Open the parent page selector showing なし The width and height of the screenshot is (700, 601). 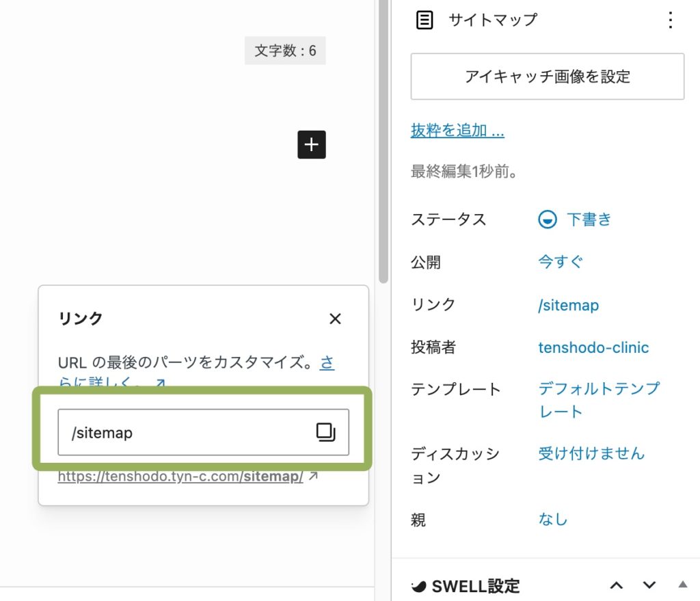click(552, 519)
